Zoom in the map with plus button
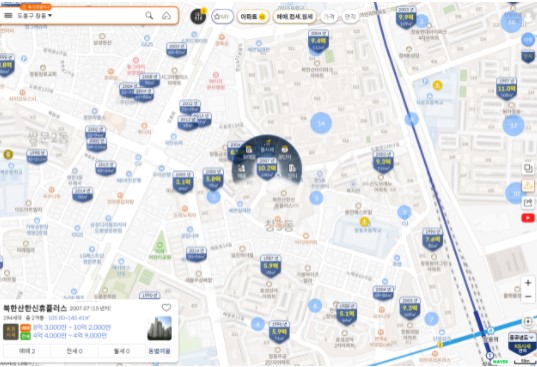 (x=528, y=283)
